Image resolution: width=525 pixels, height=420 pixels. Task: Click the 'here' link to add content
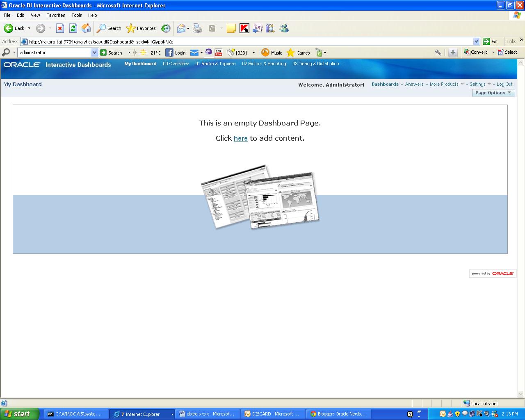coord(240,138)
